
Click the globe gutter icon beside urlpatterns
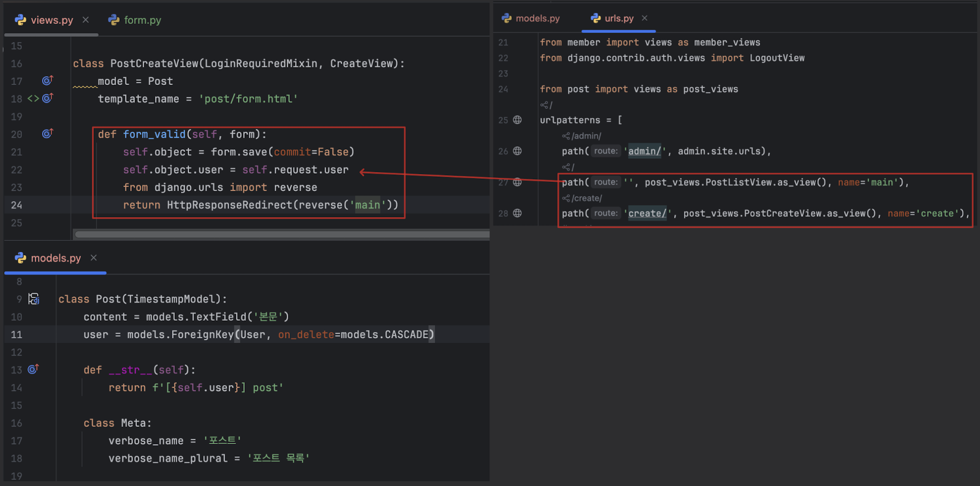517,120
